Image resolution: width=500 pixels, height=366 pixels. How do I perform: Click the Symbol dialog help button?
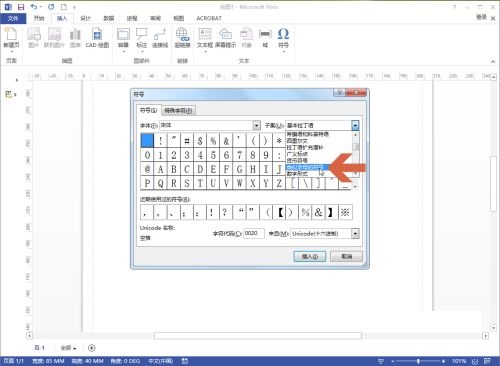(339, 92)
